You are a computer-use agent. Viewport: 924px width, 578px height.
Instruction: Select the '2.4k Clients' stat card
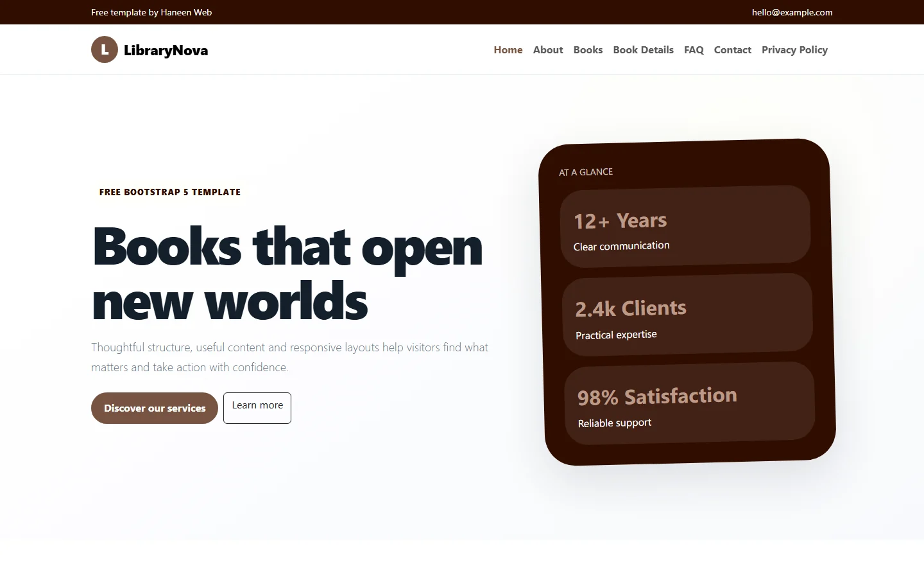point(687,315)
